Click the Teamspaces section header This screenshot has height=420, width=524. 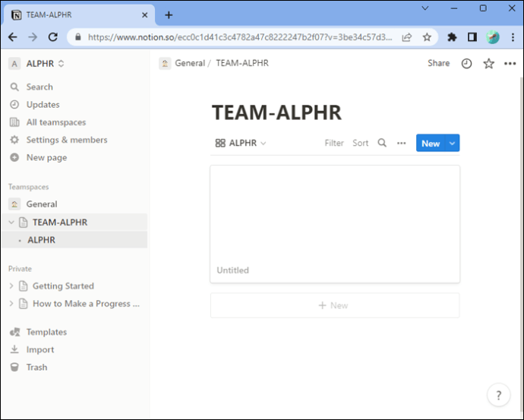[x=28, y=187]
